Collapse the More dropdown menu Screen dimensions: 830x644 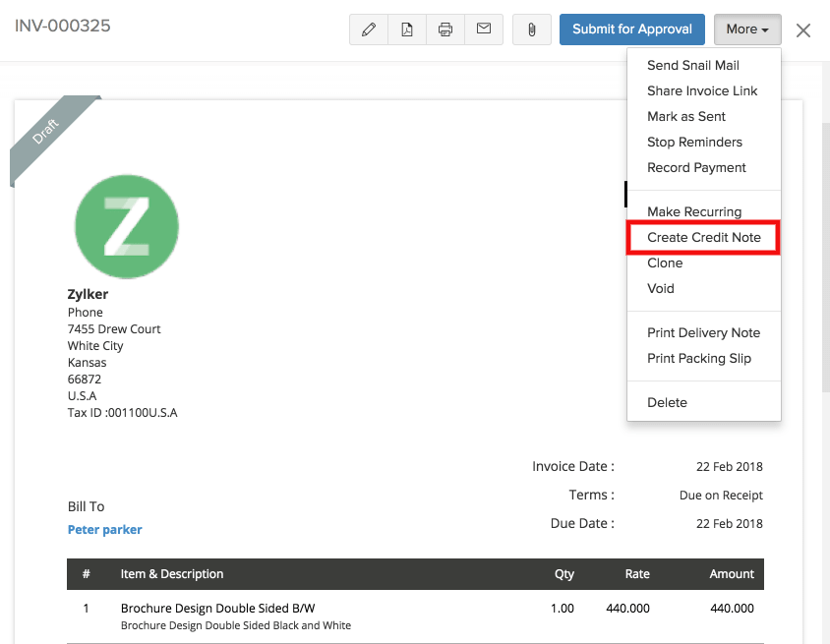tap(747, 29)
